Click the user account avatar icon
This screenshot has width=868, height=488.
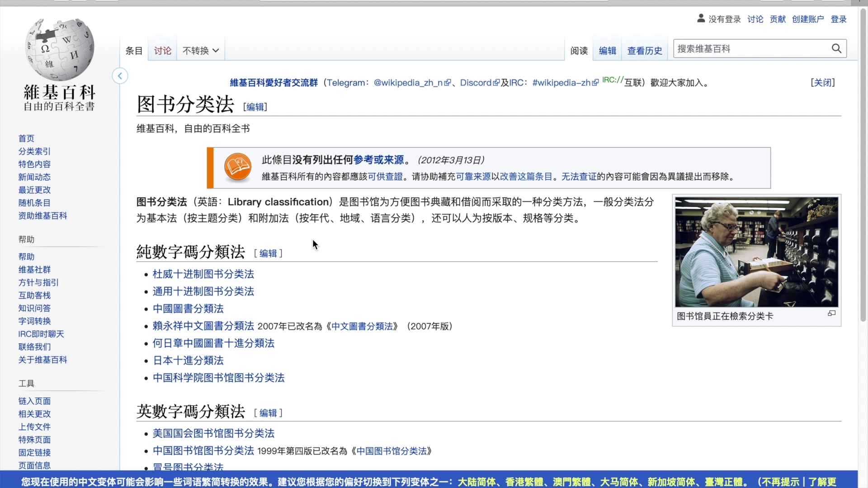tap(701, 19)
